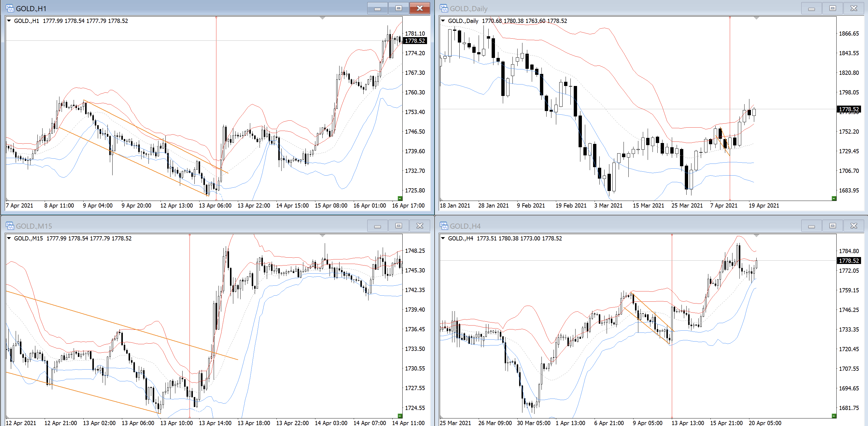Viewport: 868px width, 426px height.
Task: Close the GOLD.,H4 chart window
Action: [x=854, y=226]
